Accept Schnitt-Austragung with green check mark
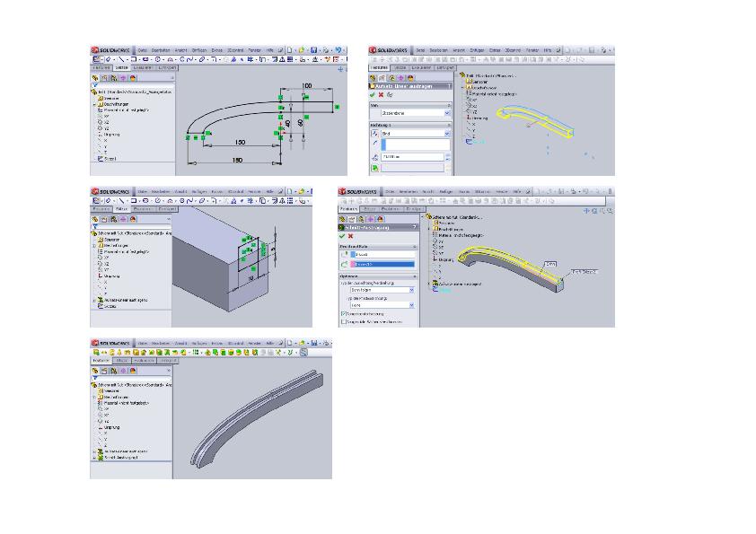Screen dimensions: 756x534 [x=342, y=236]
